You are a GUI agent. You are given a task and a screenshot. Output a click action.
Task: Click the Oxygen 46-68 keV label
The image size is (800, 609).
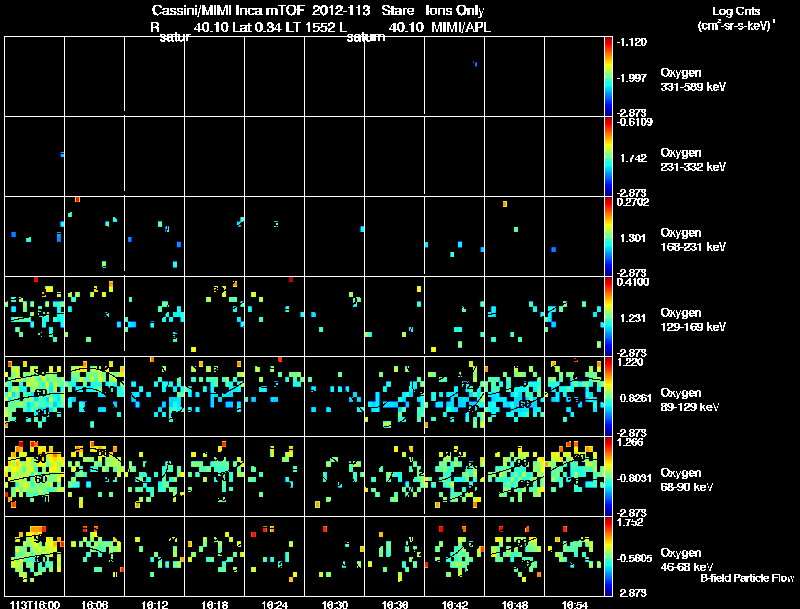(x=687, y=560)
